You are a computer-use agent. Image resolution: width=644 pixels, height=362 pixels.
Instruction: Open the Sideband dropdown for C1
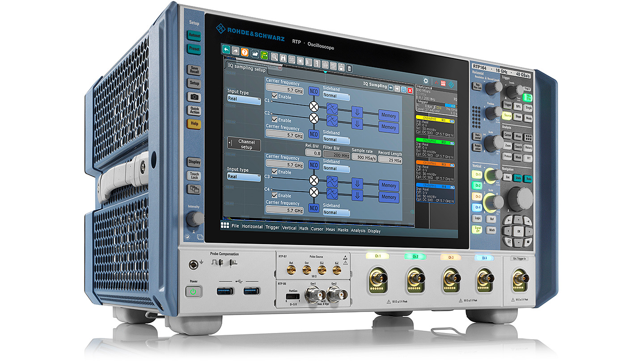pos(336,96)
